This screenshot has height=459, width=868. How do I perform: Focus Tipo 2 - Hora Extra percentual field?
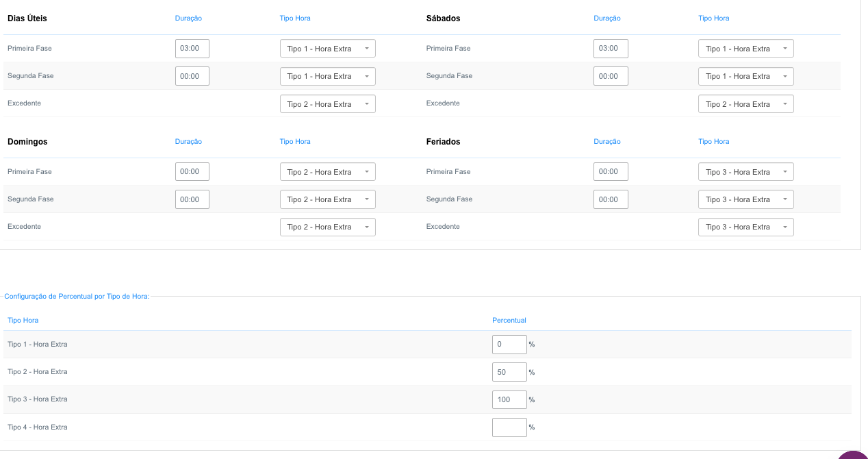click(x=509, y=372)
